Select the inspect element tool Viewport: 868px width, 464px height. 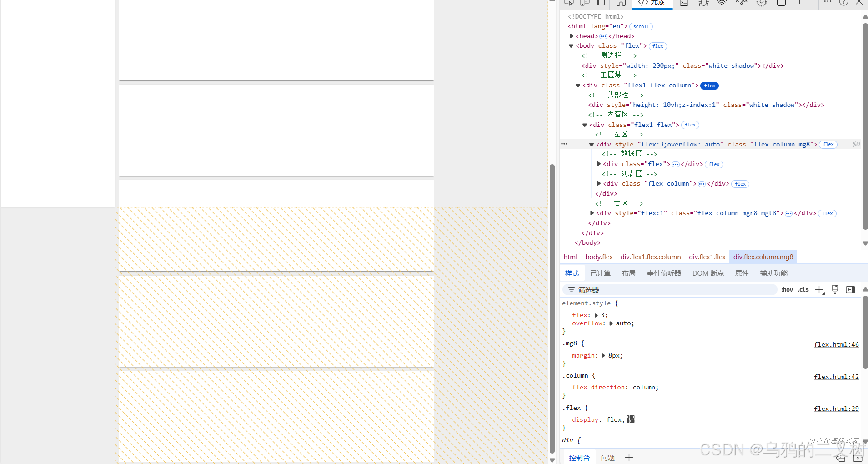pyautogui.click(x=569, y=3)
